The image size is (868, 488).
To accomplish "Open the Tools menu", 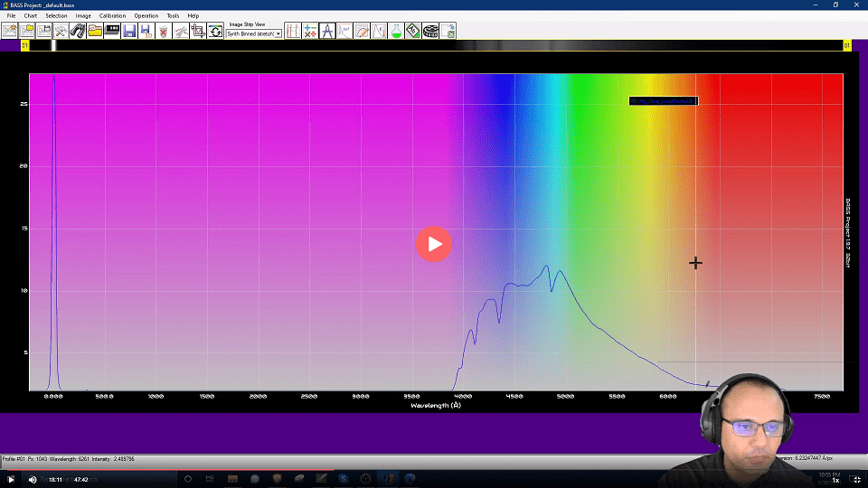I will pos(173,16).
